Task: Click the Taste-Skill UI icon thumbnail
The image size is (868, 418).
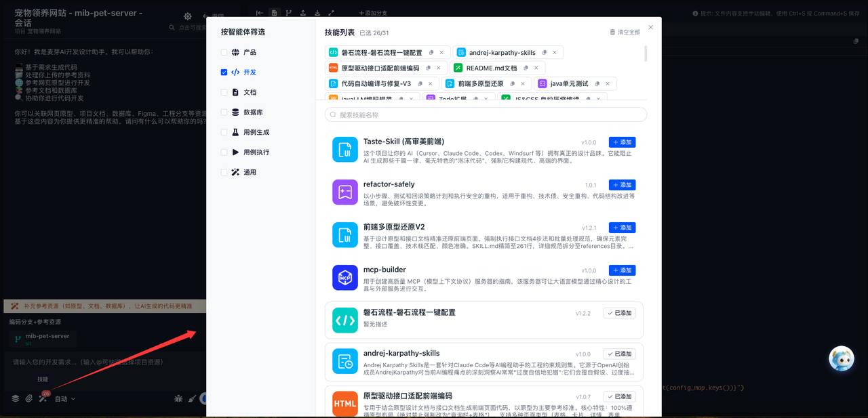Action: [x=344, y=150]
